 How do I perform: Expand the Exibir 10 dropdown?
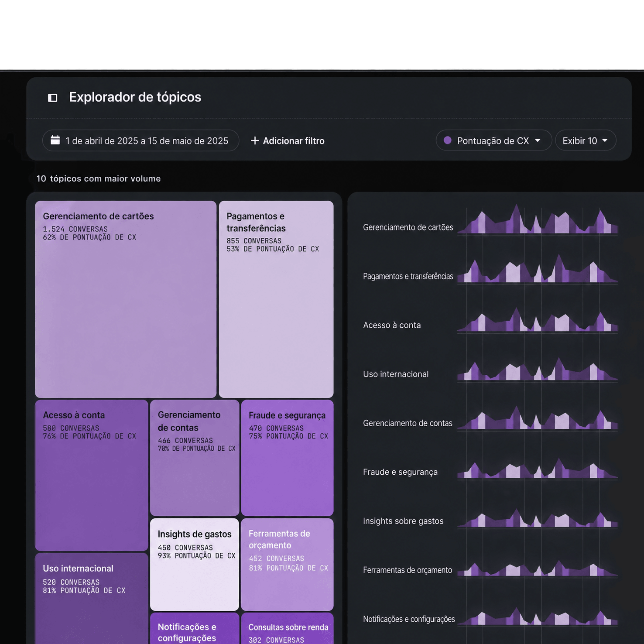(586, 140)
